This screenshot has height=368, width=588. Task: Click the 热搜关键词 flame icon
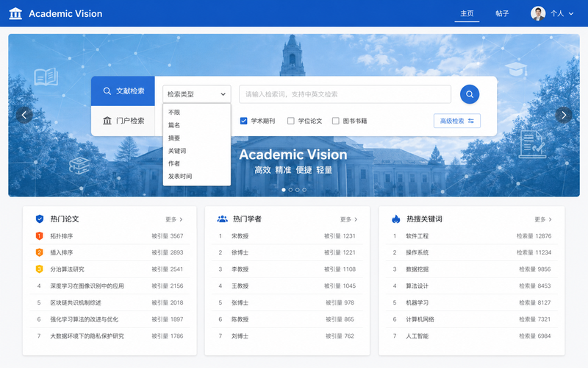[396, 219]
